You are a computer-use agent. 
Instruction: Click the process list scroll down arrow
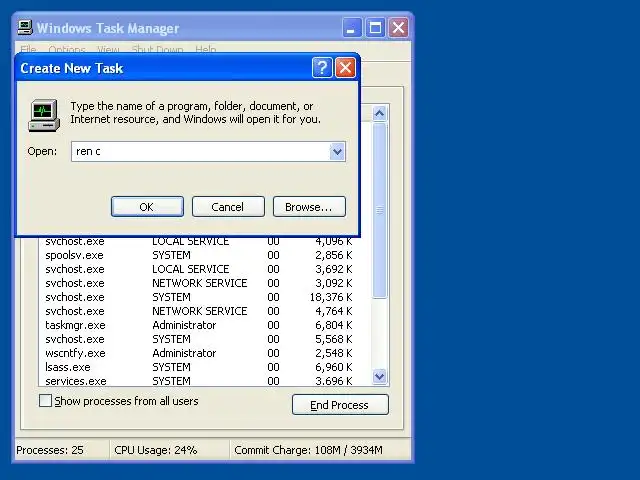pos(380,376)
